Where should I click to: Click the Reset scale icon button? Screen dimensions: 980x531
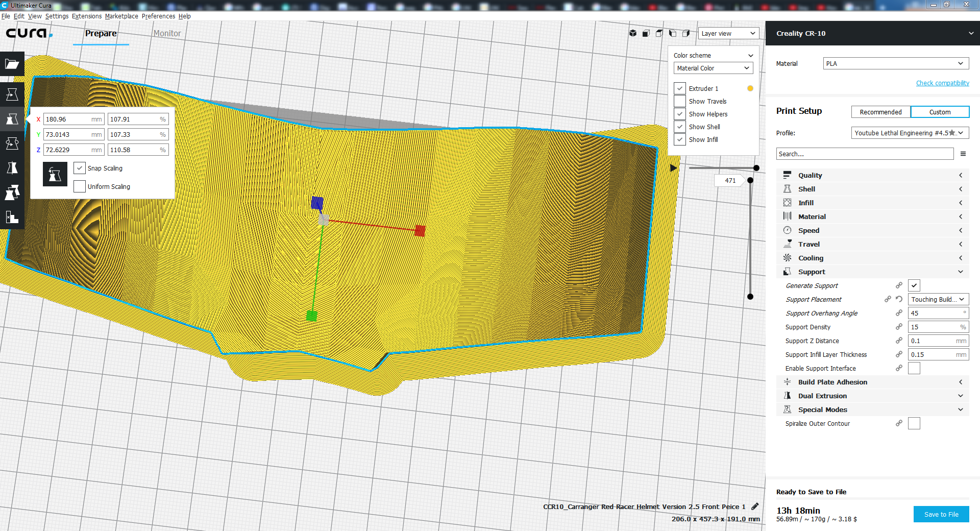(55, 175)
